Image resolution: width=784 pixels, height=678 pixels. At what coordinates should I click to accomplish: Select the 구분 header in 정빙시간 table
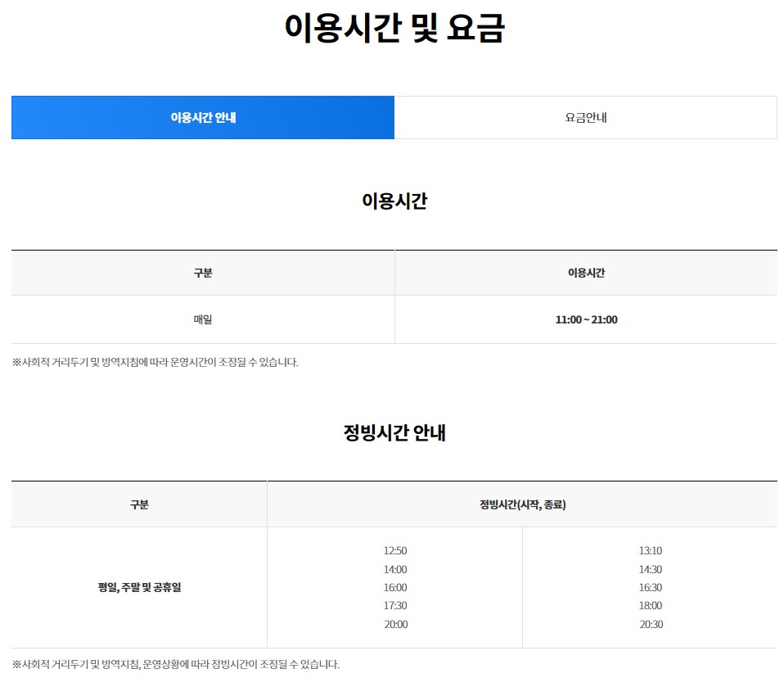tap(139, 504)
